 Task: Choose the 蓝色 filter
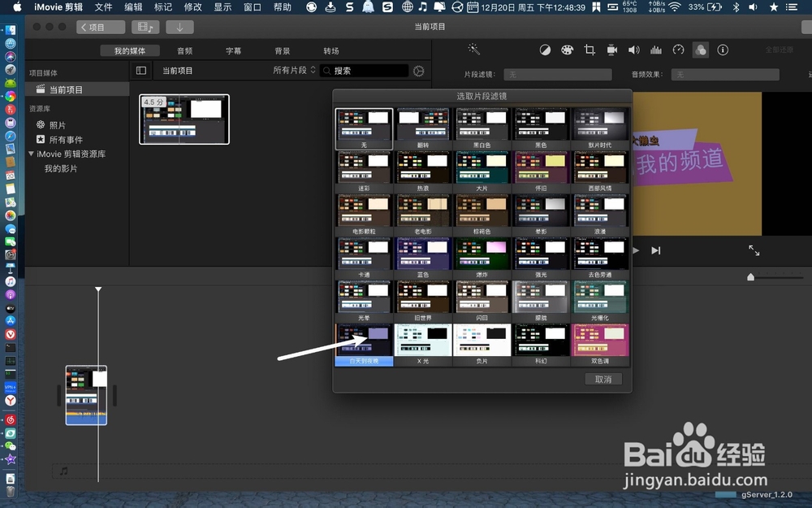[423, 258]
